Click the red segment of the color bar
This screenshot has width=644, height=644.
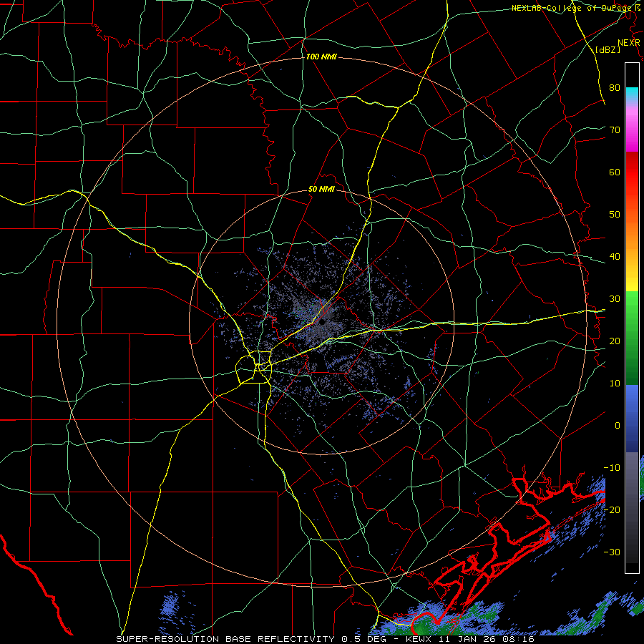[632, 177]
